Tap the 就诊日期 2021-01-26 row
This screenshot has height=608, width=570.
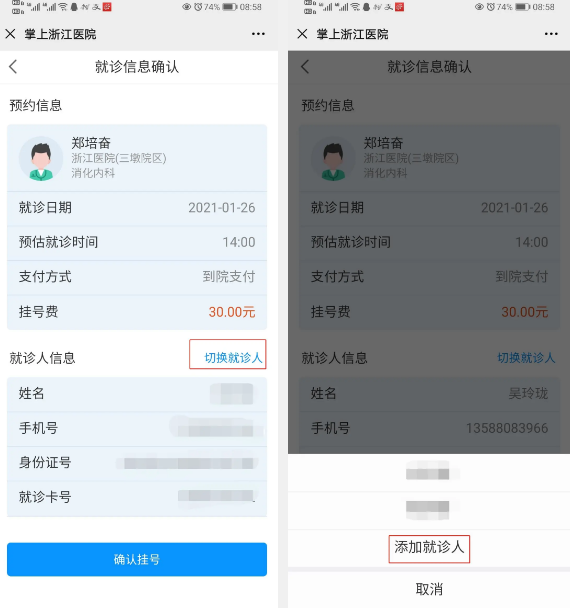pos(137,208)
